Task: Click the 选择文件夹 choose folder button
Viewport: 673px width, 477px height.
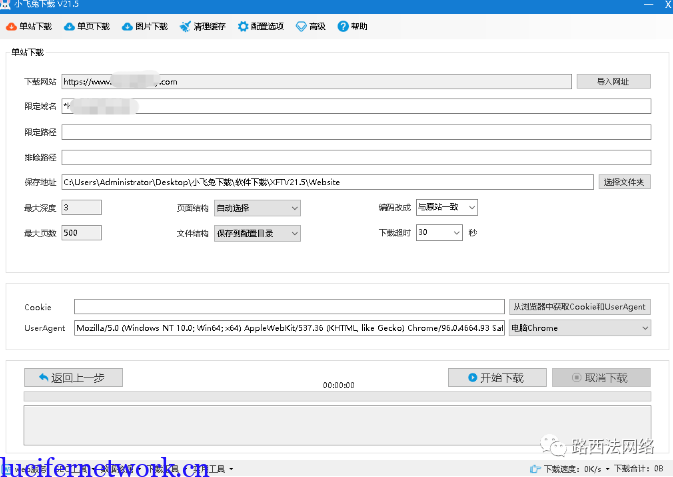Action: point(624,182)
